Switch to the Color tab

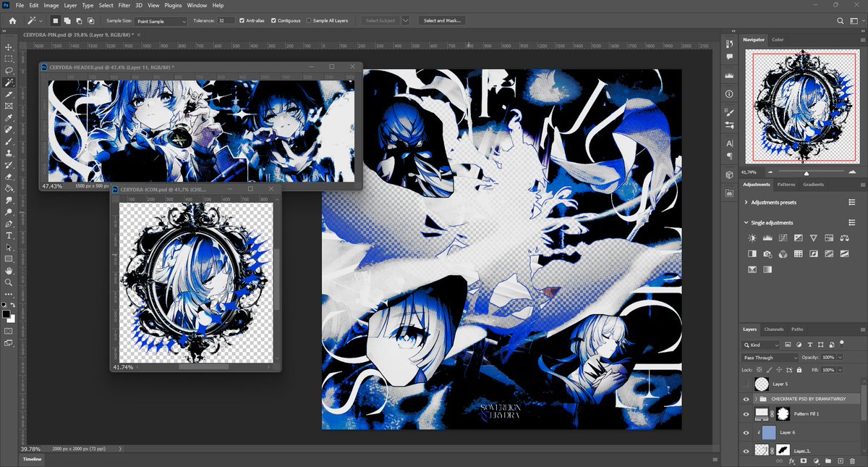pos(778,40)
